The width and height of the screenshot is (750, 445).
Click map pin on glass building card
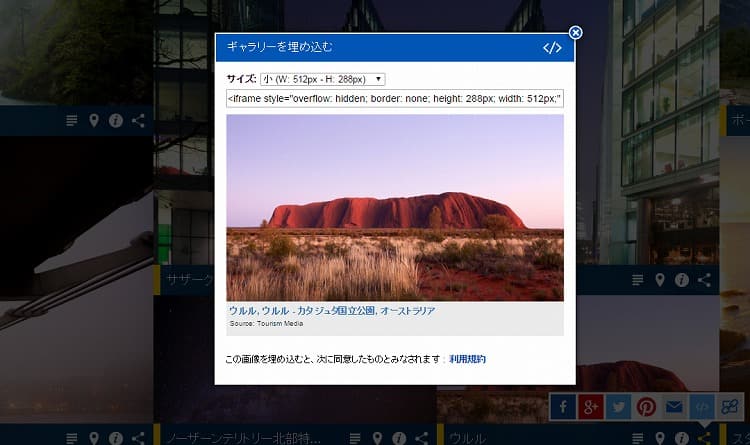coord(660,280)
